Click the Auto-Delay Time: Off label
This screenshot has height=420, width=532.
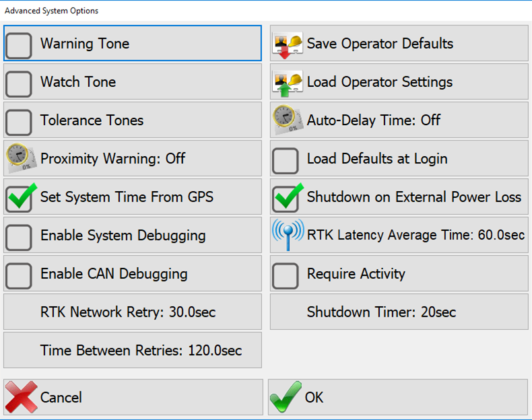[374, 120]
